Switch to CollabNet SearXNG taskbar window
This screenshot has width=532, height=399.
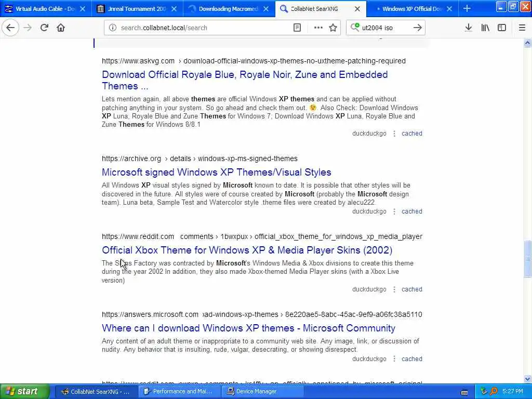[96, 392]
